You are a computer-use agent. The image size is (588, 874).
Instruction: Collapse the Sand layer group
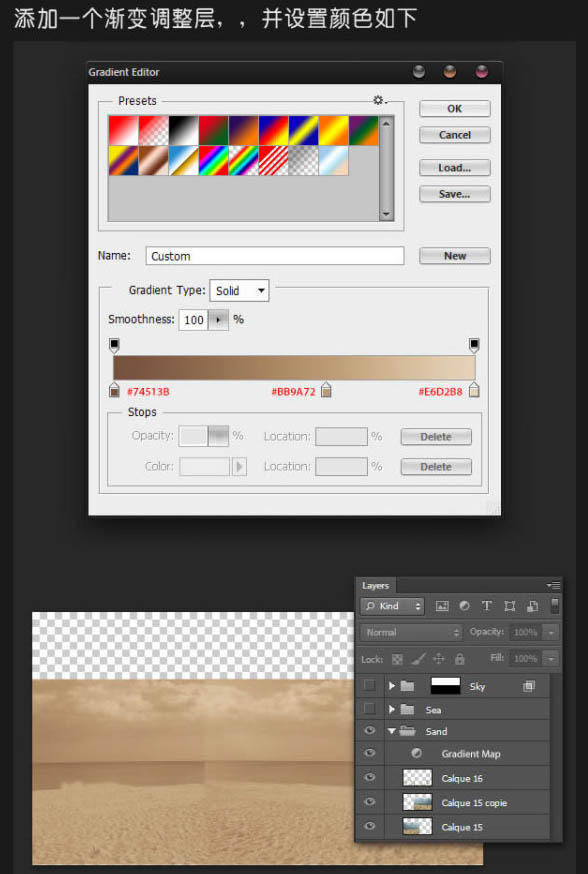391,731
